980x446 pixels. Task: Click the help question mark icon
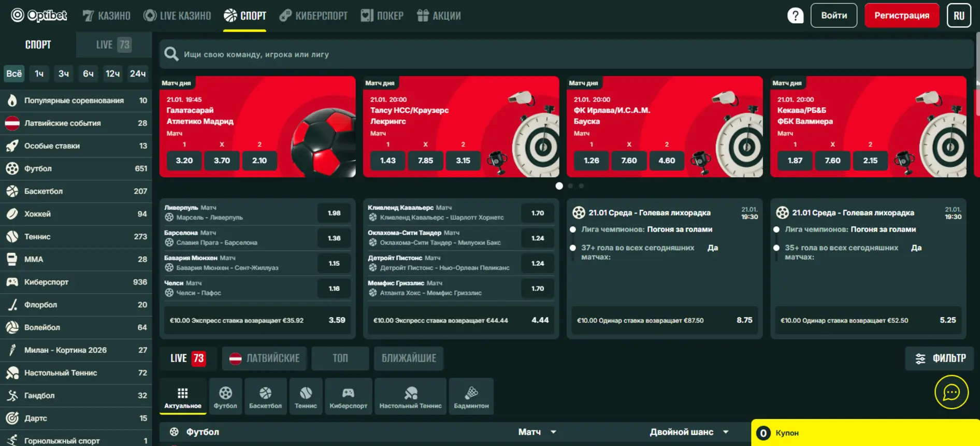click(x=795, y=16)
